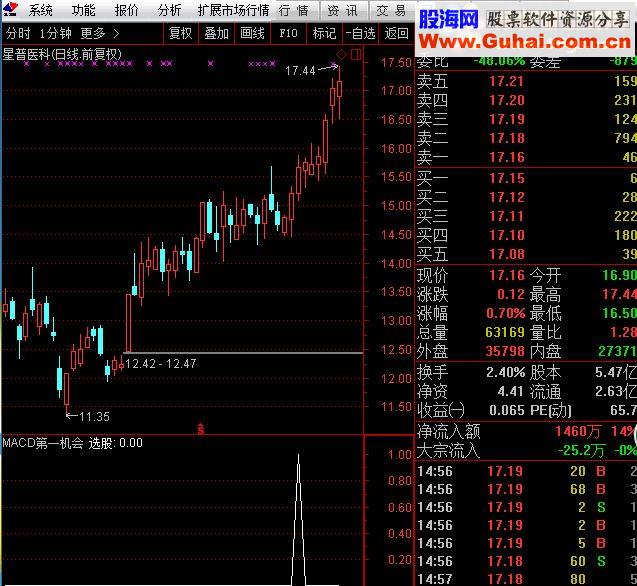Click the 叠加 overlay button
This screenshot has height=586, width=637.
(x=217, y=33)
